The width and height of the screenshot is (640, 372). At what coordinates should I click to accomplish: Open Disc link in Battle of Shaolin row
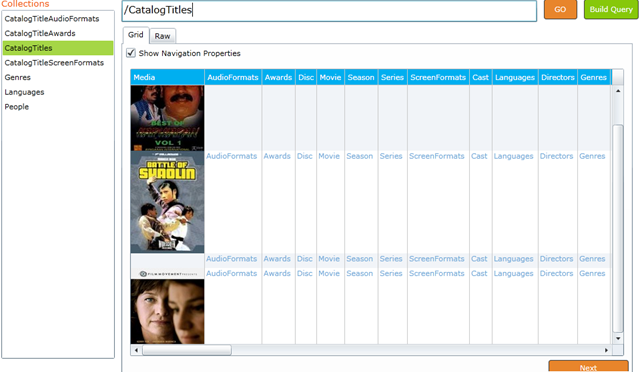coord(304,156)
